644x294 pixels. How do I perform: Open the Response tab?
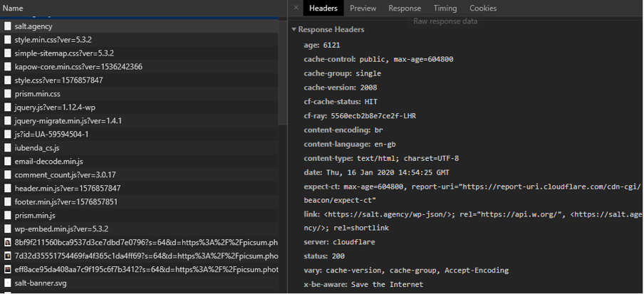405,9
